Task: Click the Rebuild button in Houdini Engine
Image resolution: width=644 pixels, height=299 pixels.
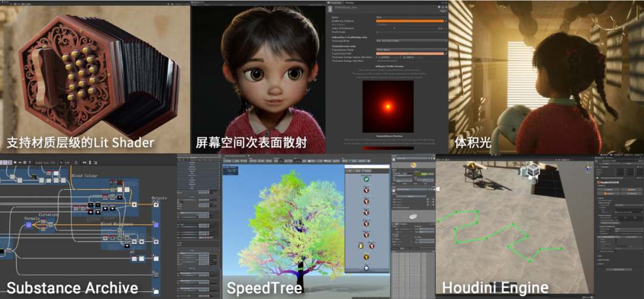Action: pos(608,189)
